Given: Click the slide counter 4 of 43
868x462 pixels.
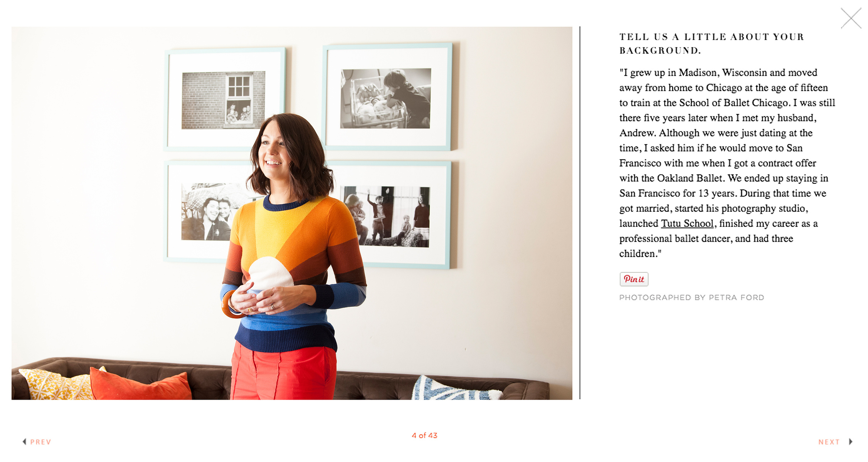Looking at the screenshot, I should pyautogui.click(x=424, y=435).
